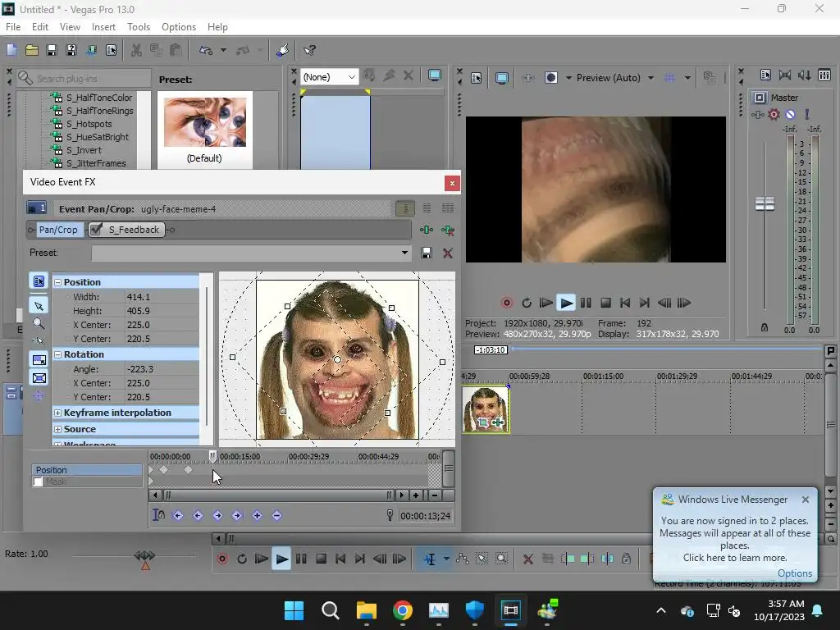840x630 pixels.
Task: Click Show Properties icon in Pan/Crop toolbar
Action: (39, 281)
